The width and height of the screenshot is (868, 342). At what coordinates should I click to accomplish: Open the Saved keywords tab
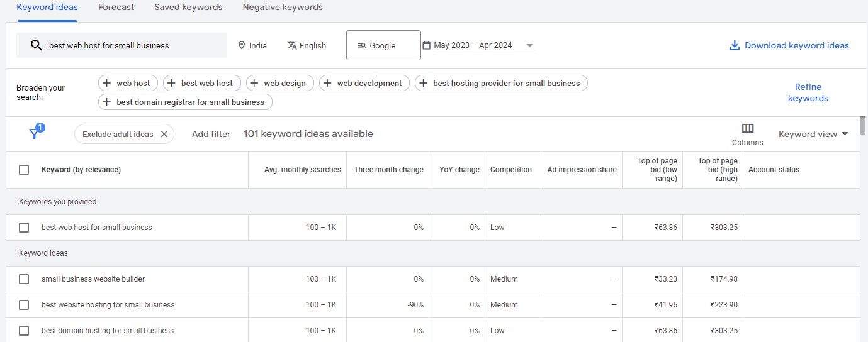188,8
